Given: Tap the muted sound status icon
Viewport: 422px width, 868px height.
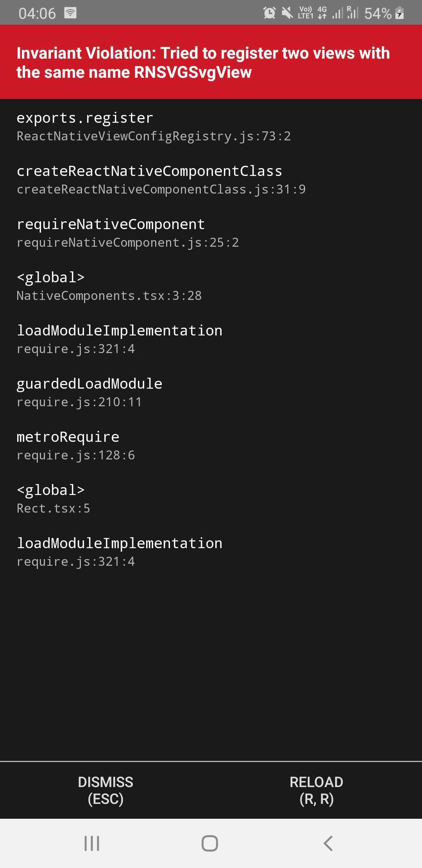Looking at the screenshot, I should click(287, 13).
